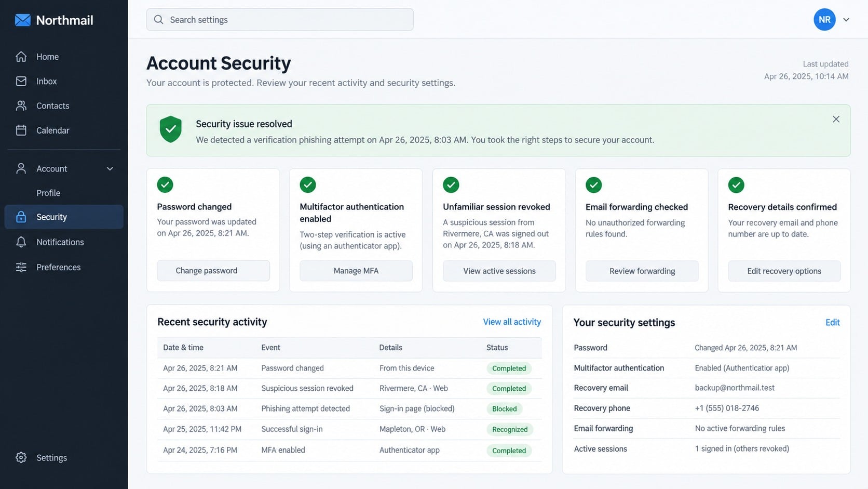This screenshot has width=868, height=489.
Task: Click the Inbox envelope icon
Action: [21, 81]
